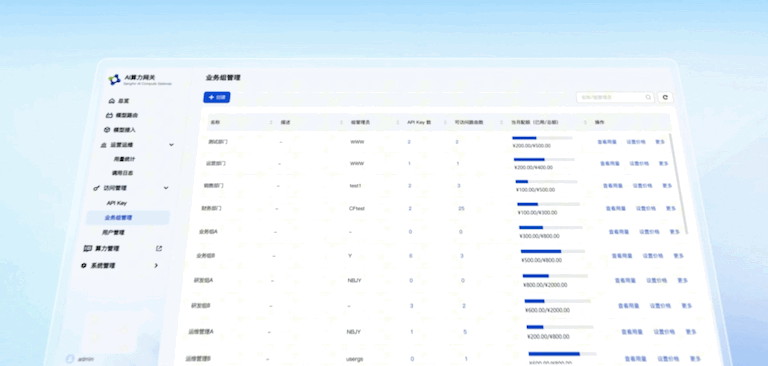Screen dimensions: 768x366
Task: Click the 模型路由 sidebar icon
Action: click(x=109, y=115)
